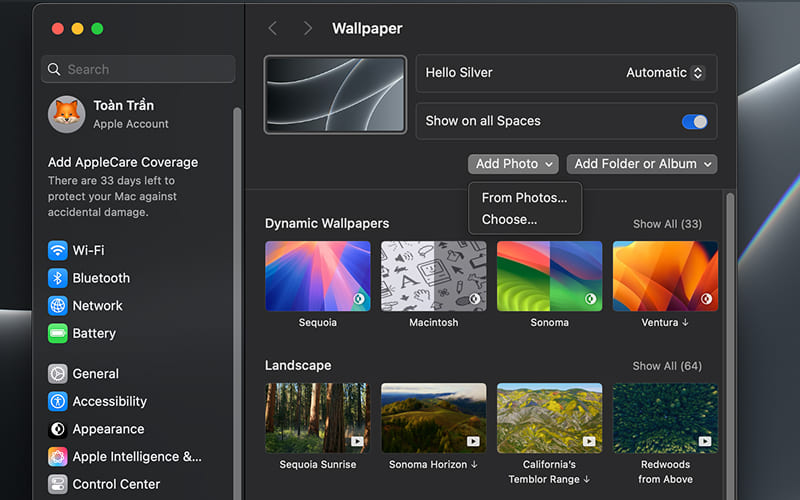Open the Appearance icon in sidebar
This screenshot has height=500, width=800.
[x=58, y=429]
